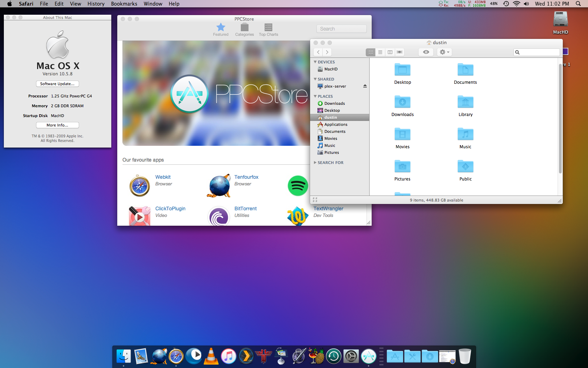Click More Info in About This Mac
This screenshot has width=588, height=368.
tap(57, 125)
